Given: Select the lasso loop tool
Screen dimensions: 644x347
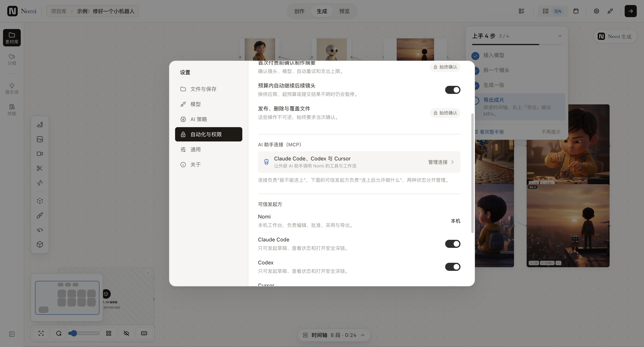Looking at the screenshot, I should point(40,230).
